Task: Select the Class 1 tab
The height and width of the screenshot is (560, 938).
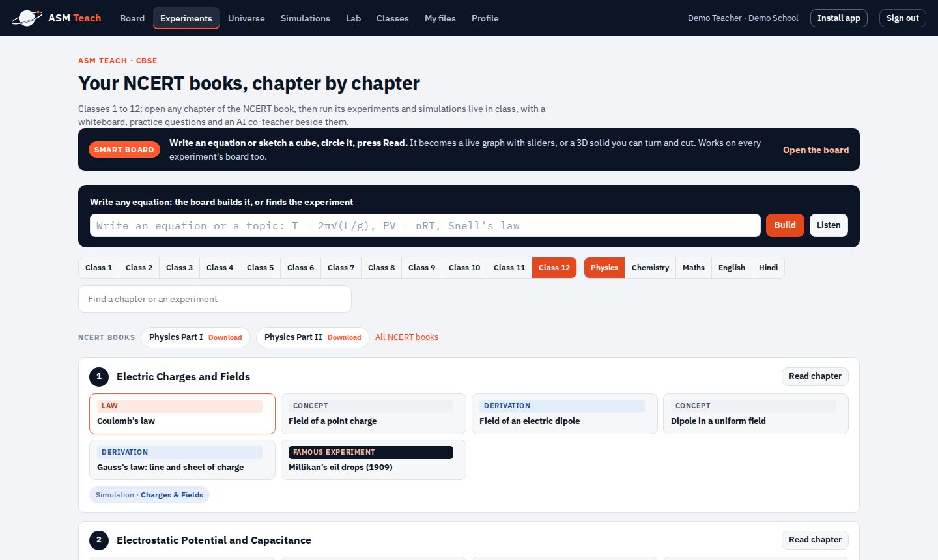Action: click(99, 268)
